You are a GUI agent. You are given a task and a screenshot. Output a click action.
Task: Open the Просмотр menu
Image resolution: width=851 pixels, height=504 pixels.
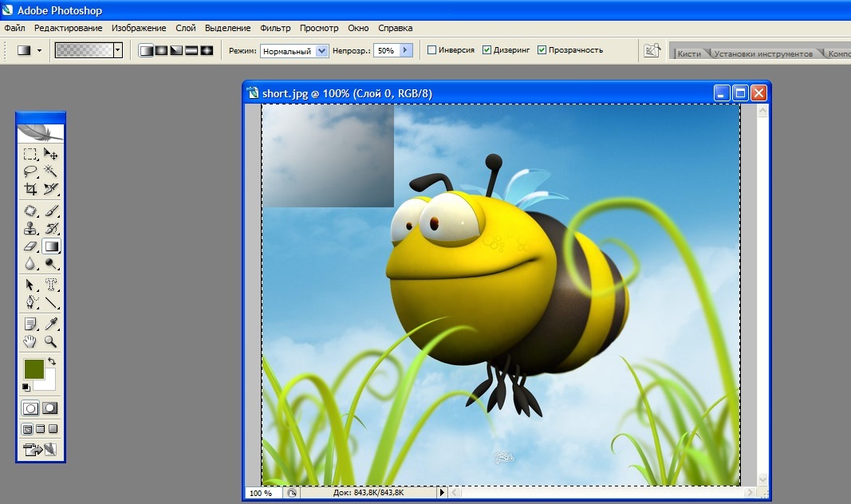point(319,28)
